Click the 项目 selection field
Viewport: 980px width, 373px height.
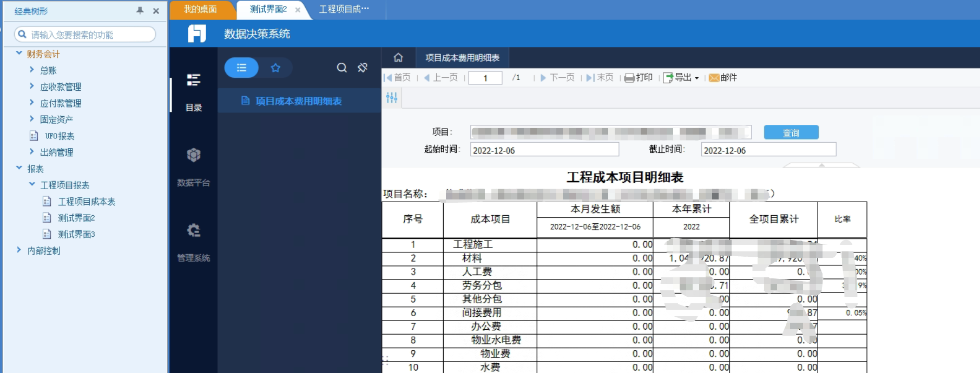click(611, 132)
